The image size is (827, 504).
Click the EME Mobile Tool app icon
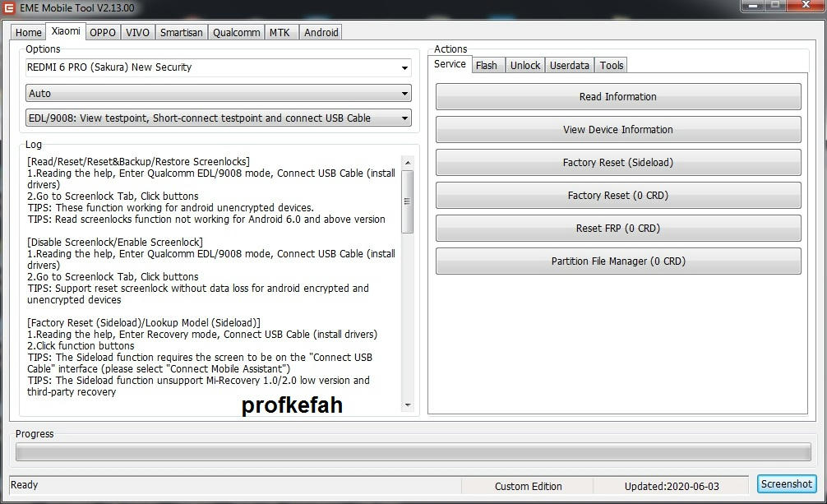pyautogui.click(x=9, y=8)
